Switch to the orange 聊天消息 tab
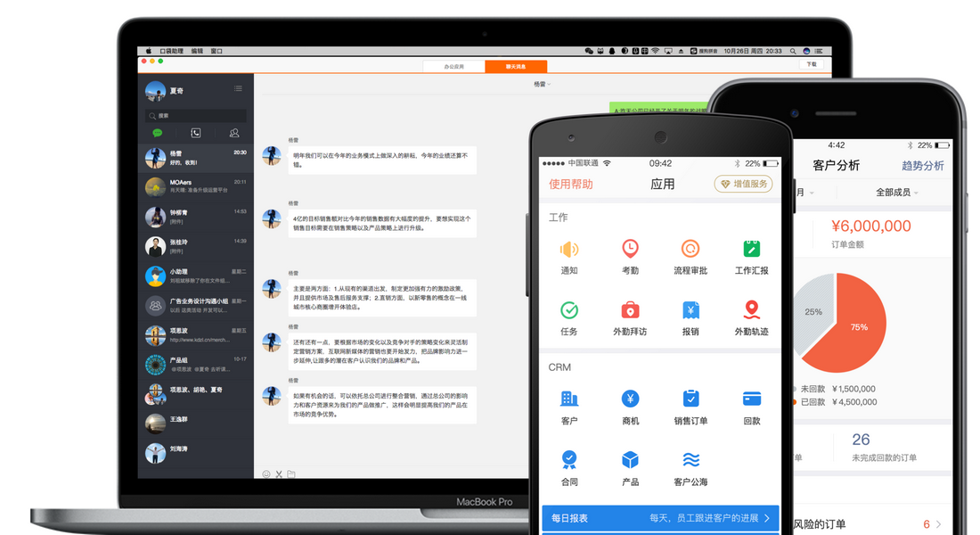980x535 pixels. point(516,66)
